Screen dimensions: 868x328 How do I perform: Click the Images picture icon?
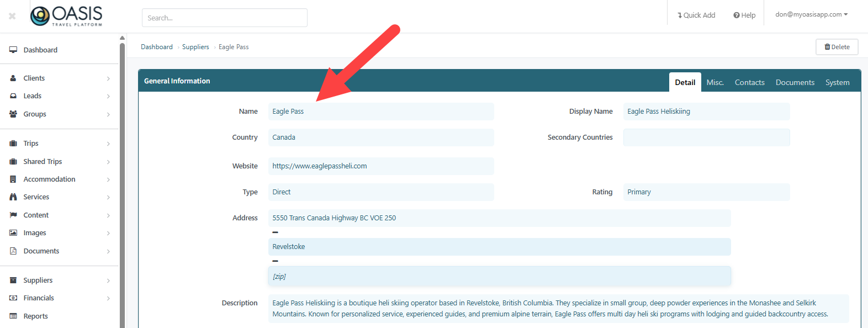[13, 233]
